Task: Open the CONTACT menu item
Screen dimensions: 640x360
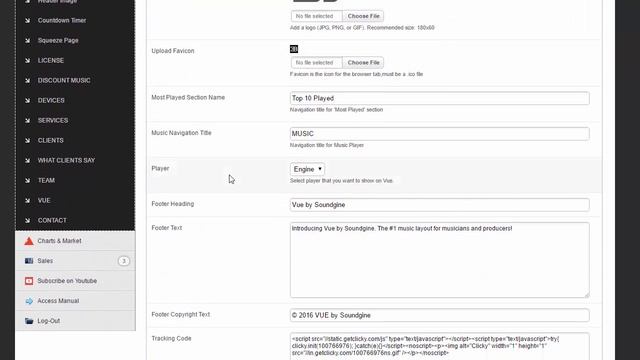Action: click(x=52, y=220)
